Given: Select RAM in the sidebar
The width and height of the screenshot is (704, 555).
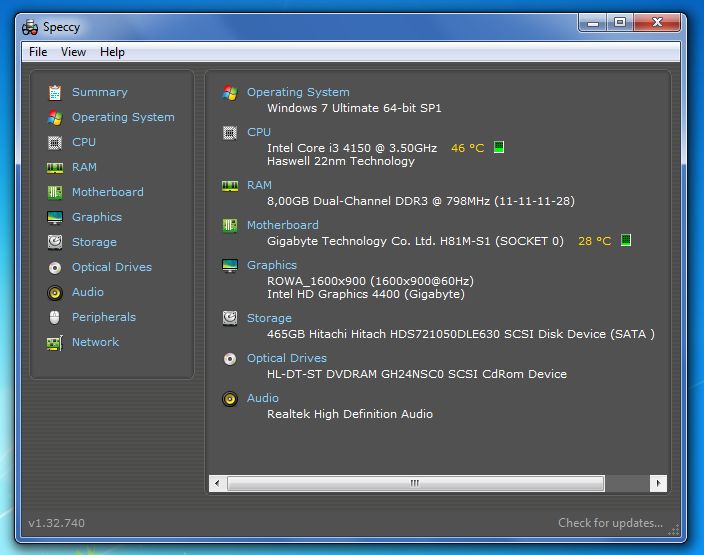Looking at the screenshot, I should click(84, 167).
